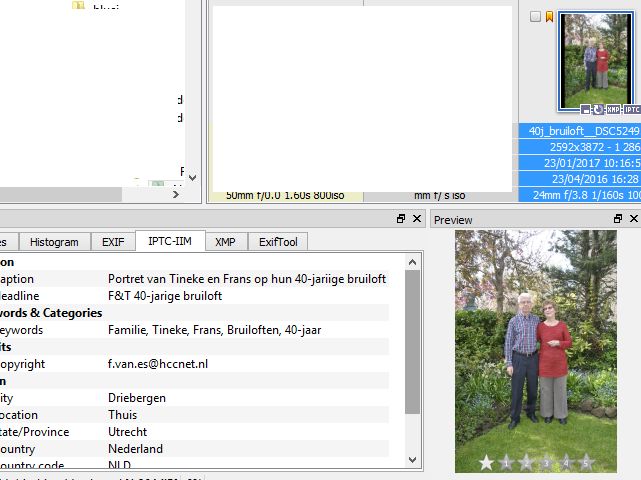
Task: Close the info panel
Action: pyautogui.click(x=417, y=219)
